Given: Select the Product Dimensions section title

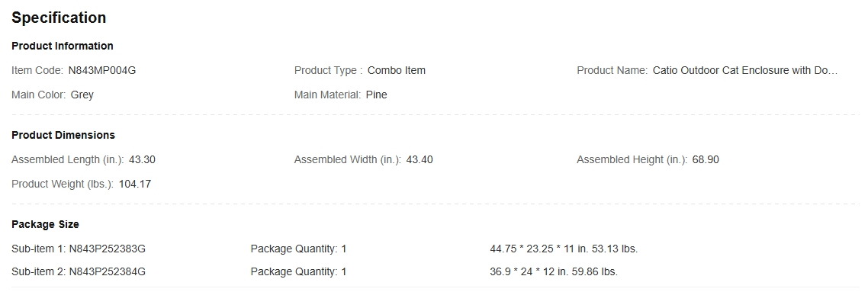Looking at the screenshot, I should [63, 135].
